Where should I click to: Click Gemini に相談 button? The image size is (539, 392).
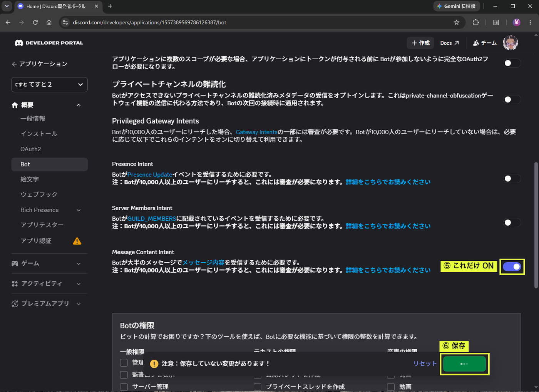(456, 6)
